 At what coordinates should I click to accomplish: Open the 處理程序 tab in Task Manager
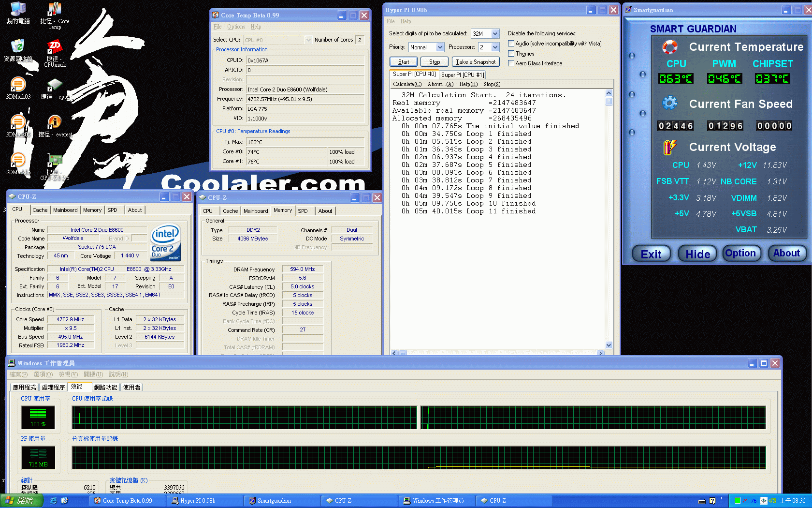coord(53,387)
